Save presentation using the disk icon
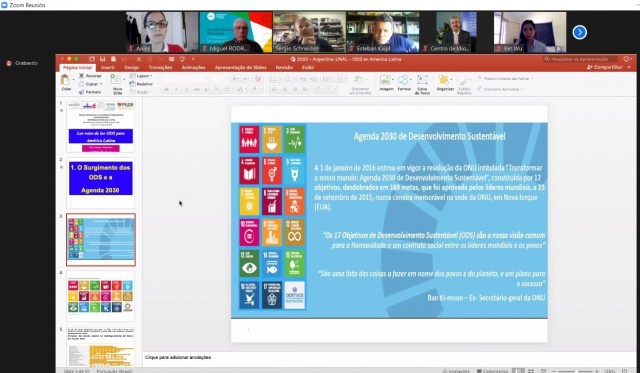This screenshot has height=373, width=640. (102, 59)
